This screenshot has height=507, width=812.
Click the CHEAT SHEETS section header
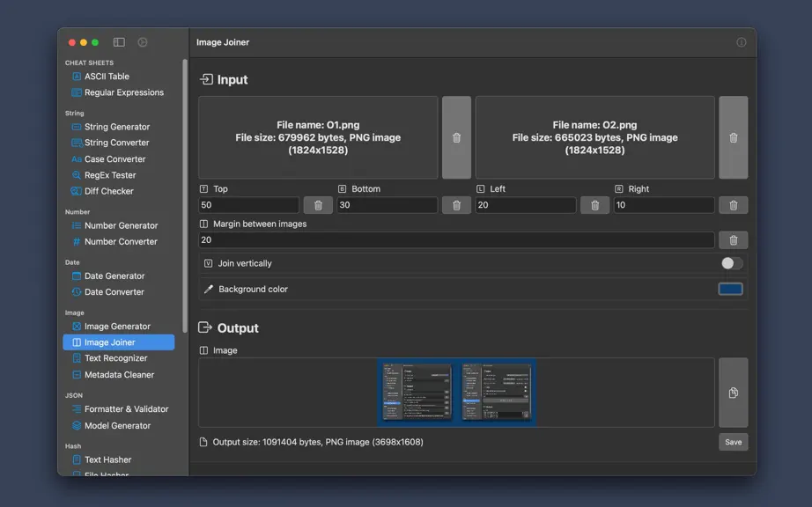coord(89,62)
